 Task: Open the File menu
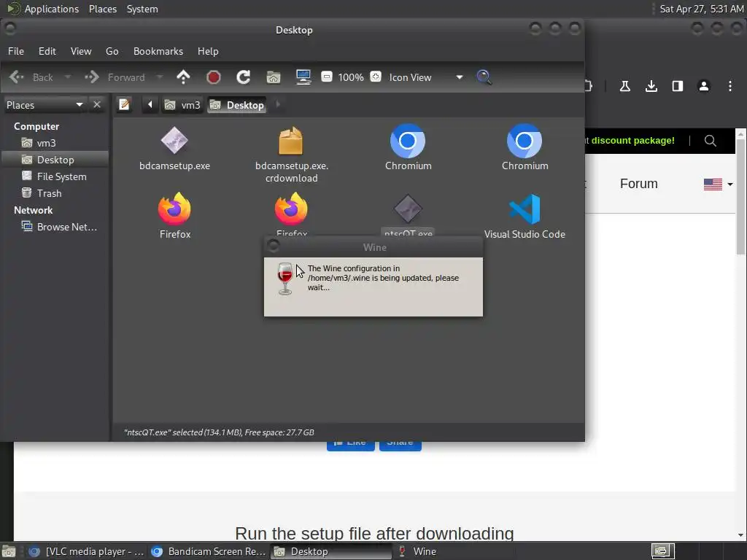click(16, 51)
